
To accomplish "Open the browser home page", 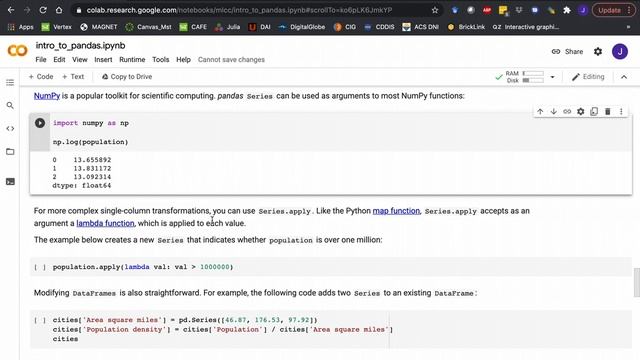I will coord(59,10).
